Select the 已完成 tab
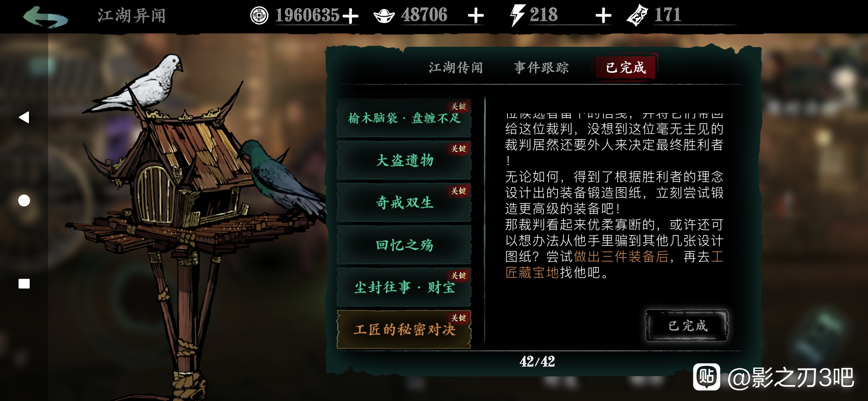Viewport: 868px width, 401px height. coord(625,68)
